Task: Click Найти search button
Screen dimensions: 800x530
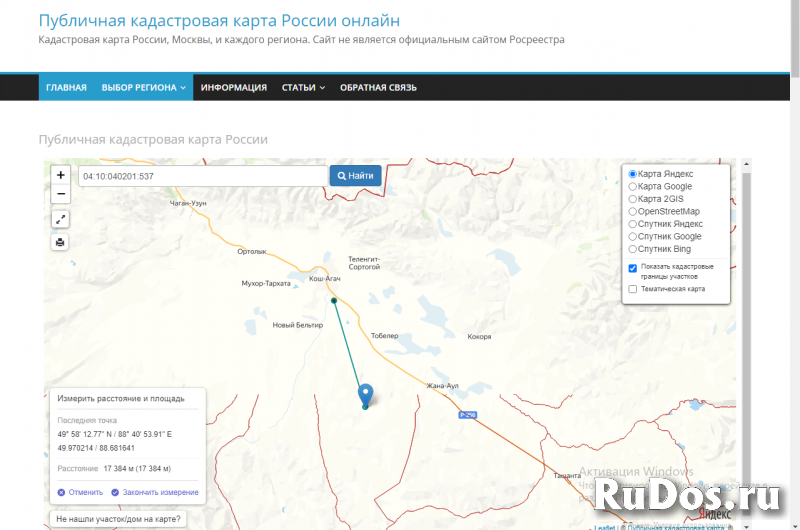Action: pos(356,175)
